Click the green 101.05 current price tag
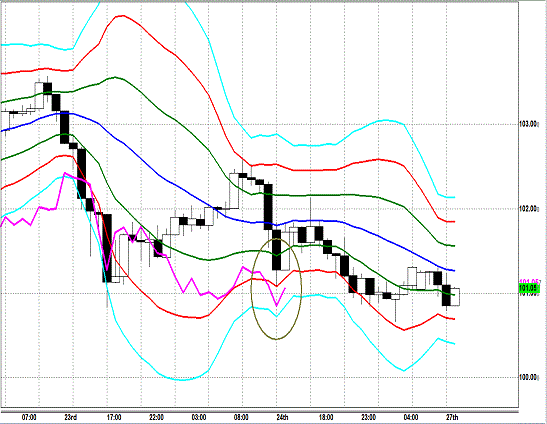Screen dimensions: 547x424 click(529, 288)
